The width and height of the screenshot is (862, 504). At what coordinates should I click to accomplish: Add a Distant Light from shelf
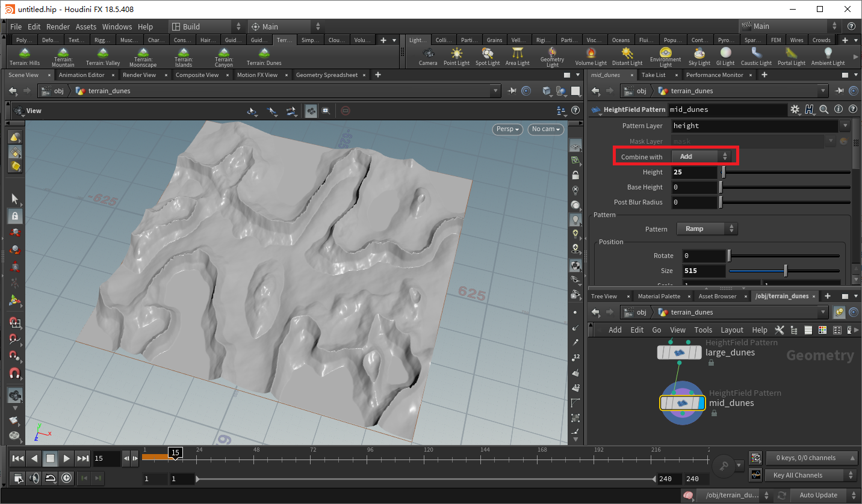coord(627,58)
